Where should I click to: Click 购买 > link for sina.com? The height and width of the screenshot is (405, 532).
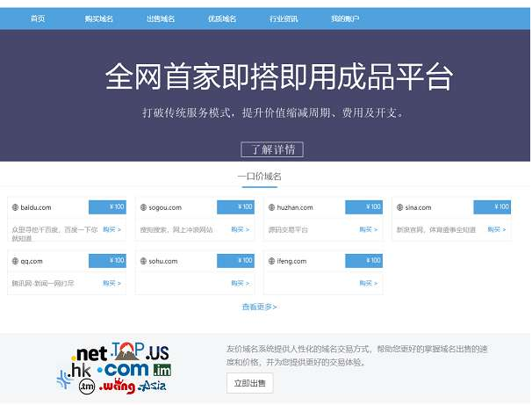click(497, 229)
